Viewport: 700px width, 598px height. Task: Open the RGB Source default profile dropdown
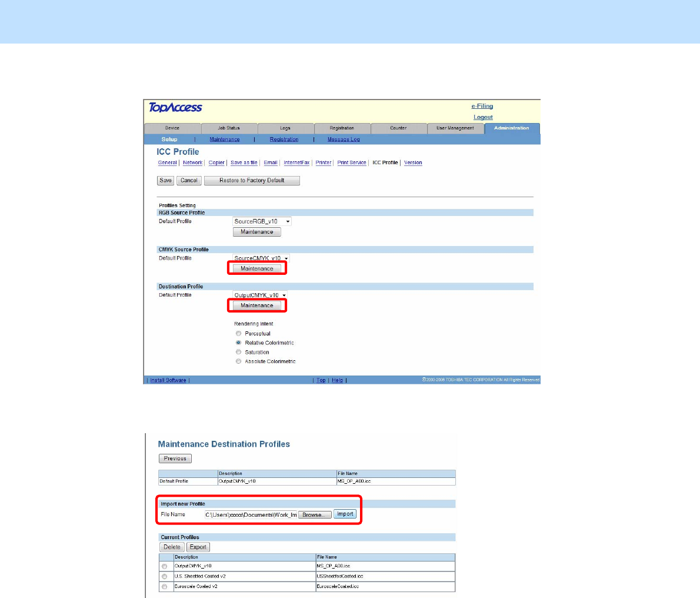262,221
